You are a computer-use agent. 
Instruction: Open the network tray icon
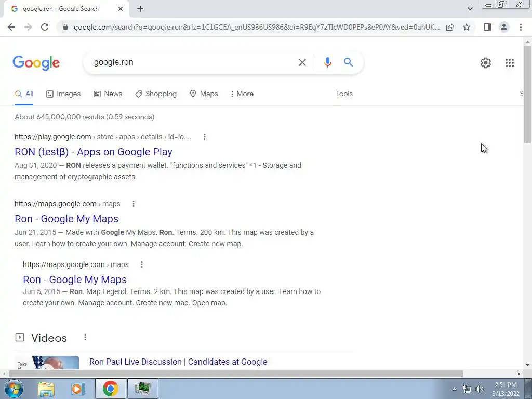(x=467, y=390)
